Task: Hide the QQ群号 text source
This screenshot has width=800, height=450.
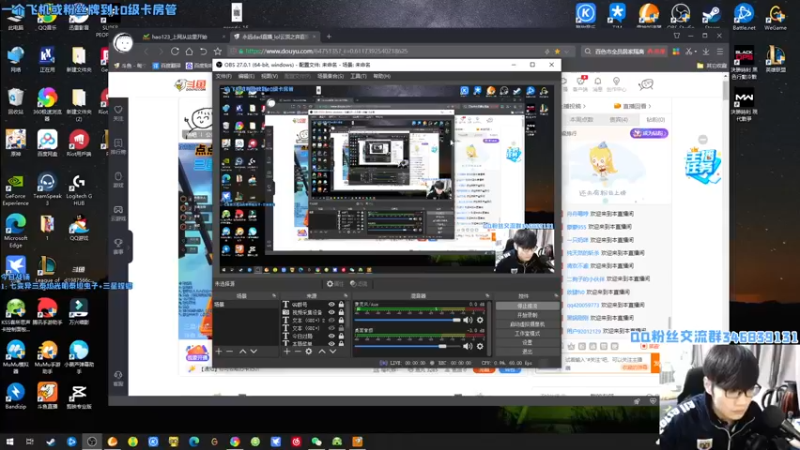Action: click(x=332, y=305)
